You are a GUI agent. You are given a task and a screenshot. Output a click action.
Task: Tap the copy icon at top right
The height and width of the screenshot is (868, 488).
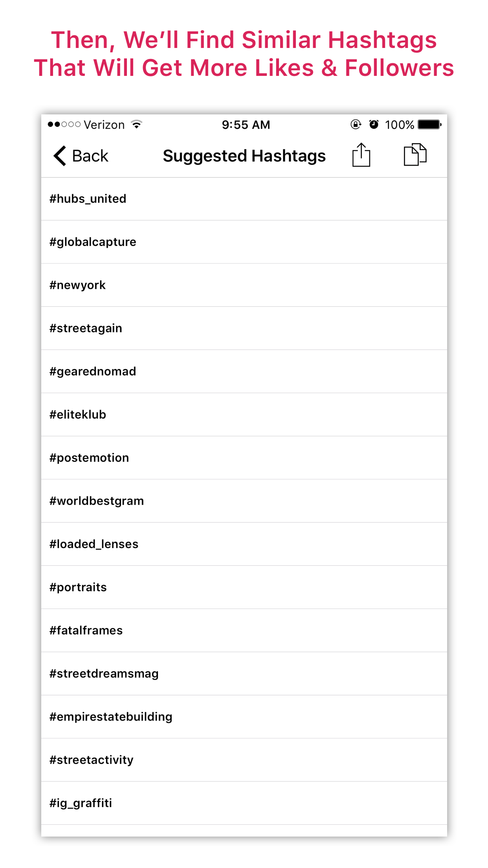click(x=415, y=155)
